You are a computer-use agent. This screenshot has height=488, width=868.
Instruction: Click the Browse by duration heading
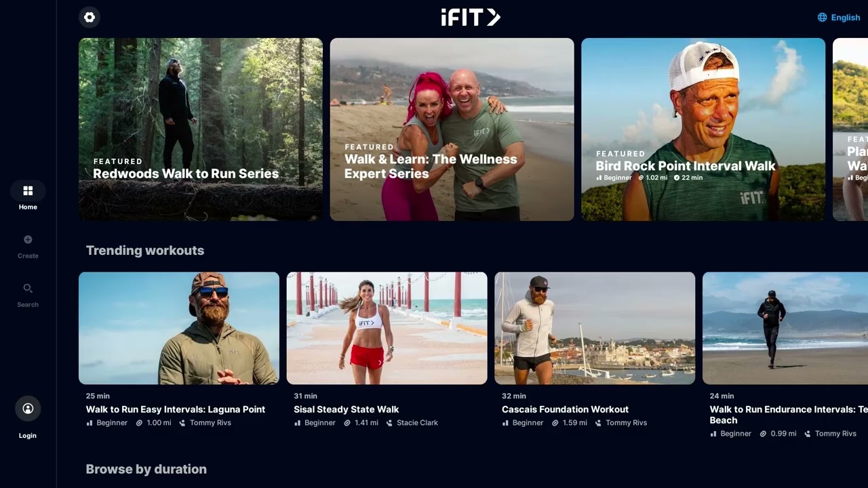[146, 469]
